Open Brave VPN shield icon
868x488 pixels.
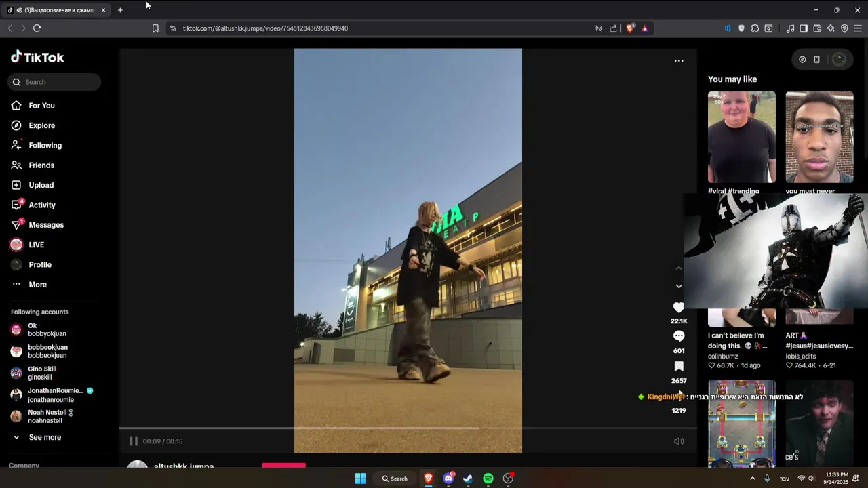(844, 28)
